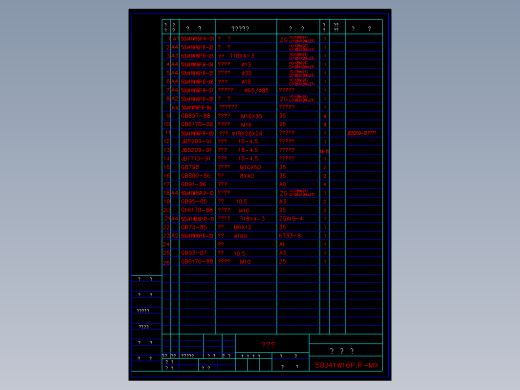Click the A1 sheet format in row 1
520x390 pixels.
coord(175,39)
